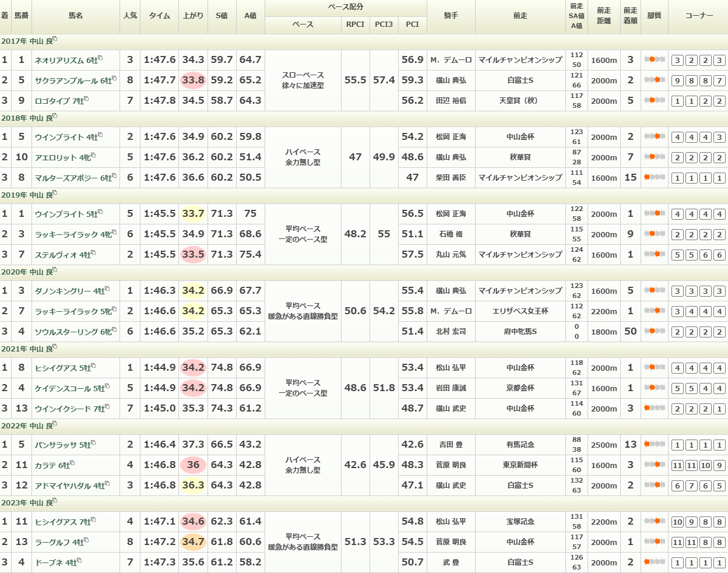
Task: Click the new-window icon after 2020年 中山 良
Action: [x=55, y=270]
